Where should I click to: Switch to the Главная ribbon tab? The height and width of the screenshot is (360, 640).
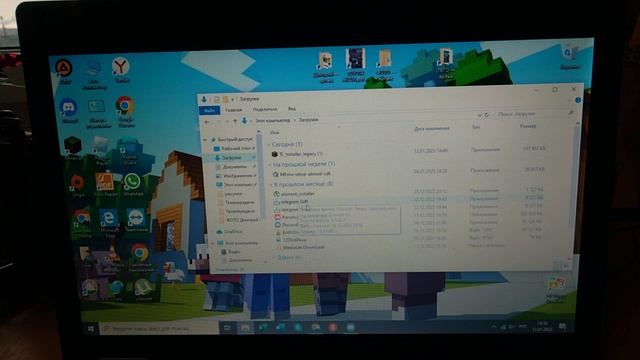(x=234, y=110)
